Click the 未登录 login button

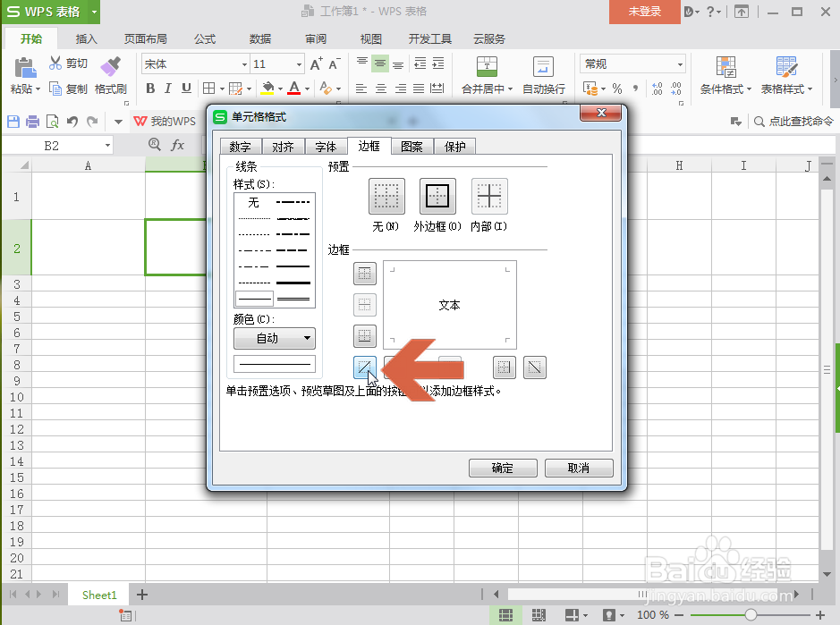click(x=644, y=12)
